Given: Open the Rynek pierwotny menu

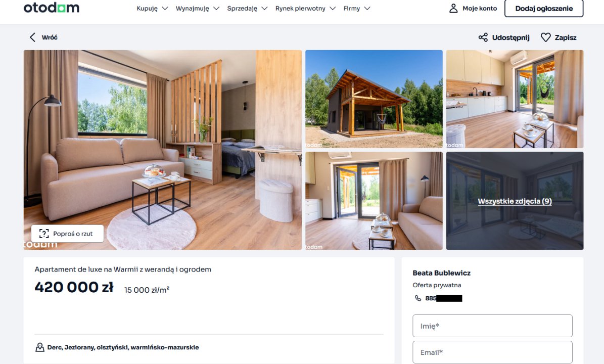Looking at the screenshot, I should (x=305, y=9).
